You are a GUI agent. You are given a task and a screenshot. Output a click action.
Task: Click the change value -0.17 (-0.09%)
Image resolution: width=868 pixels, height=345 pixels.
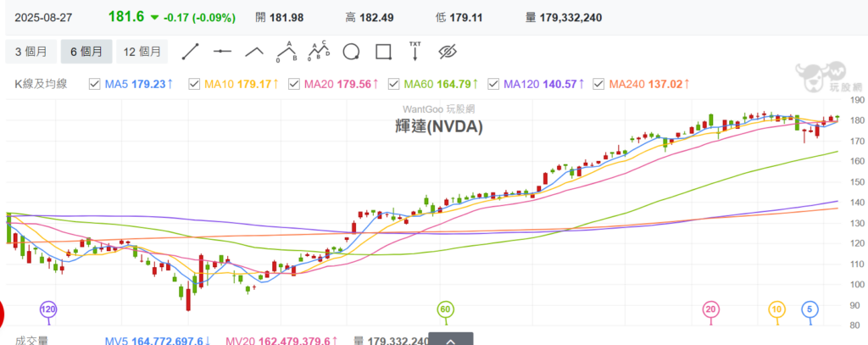point(199,18)
